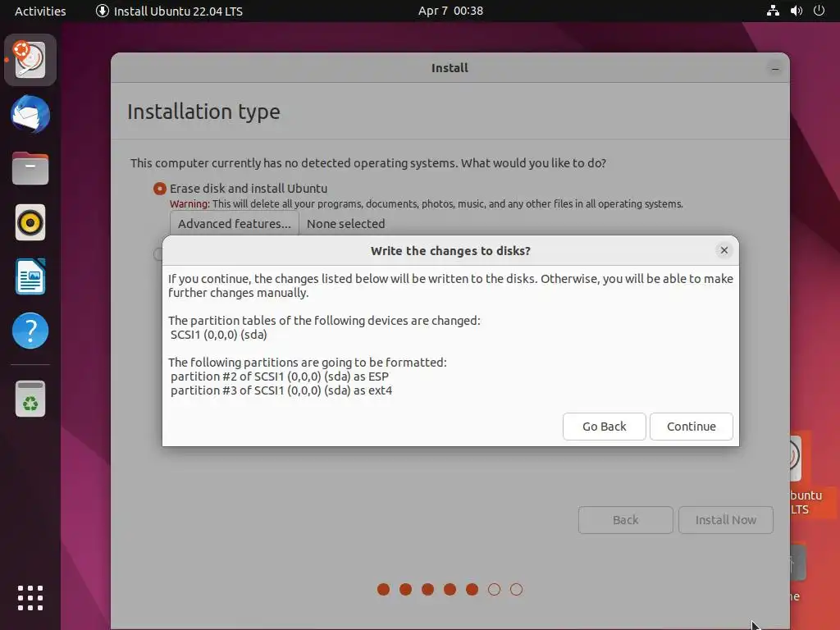Open the Files manager dock icon
This screenshot has height=630, width=840.
30,168
